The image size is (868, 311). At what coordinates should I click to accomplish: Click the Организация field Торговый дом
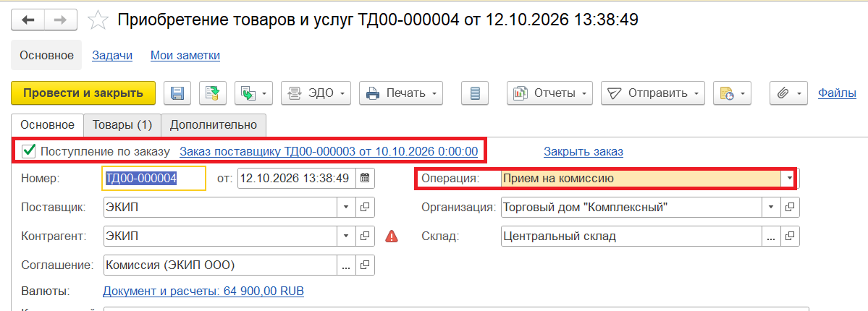pos(631,208)
